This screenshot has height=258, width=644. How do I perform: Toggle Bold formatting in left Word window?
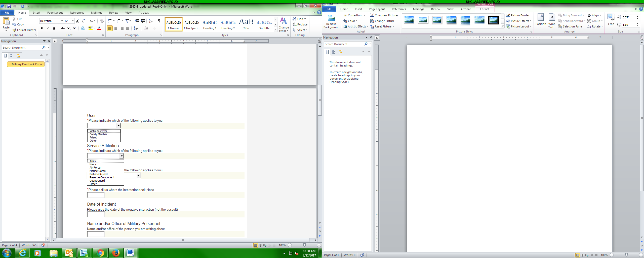[42, 28]
